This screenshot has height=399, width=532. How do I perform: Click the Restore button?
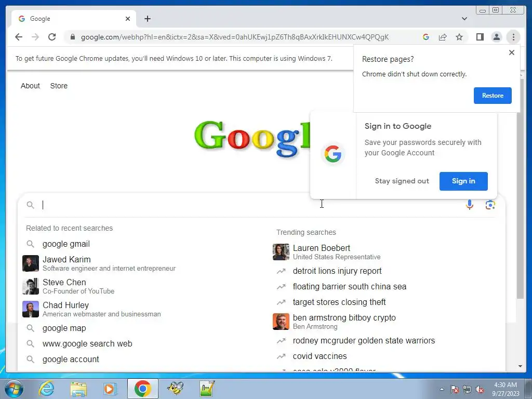click(493, 96)
